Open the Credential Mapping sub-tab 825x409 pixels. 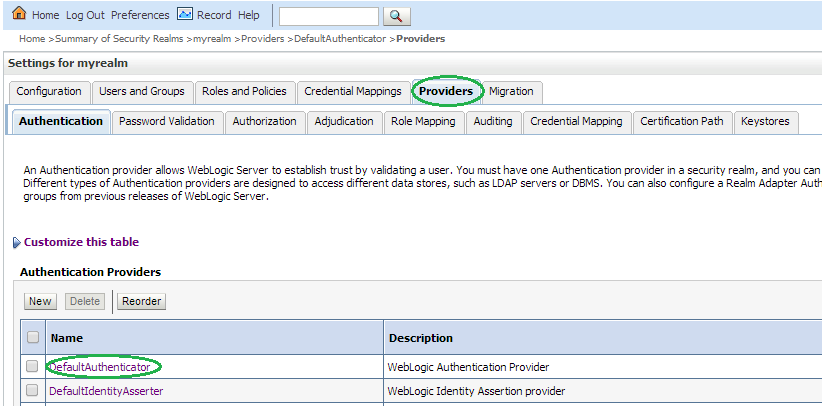(x=576, y=122)
